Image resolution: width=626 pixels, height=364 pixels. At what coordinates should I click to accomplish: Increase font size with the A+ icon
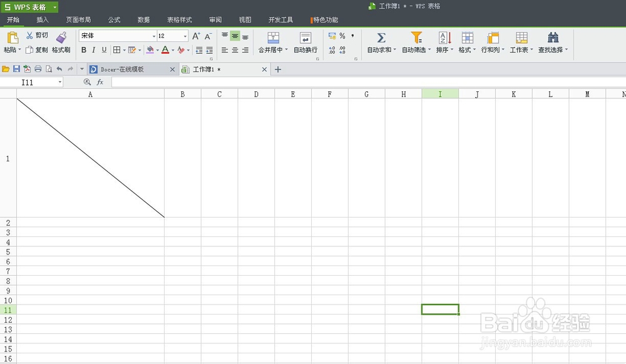pos(195,36)
